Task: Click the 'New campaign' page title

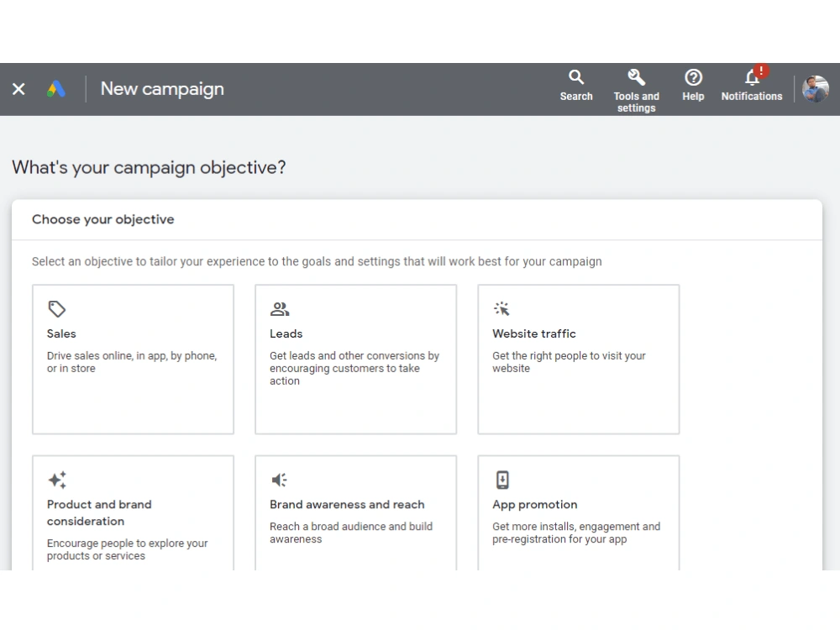Action: [x=162, y=89]
